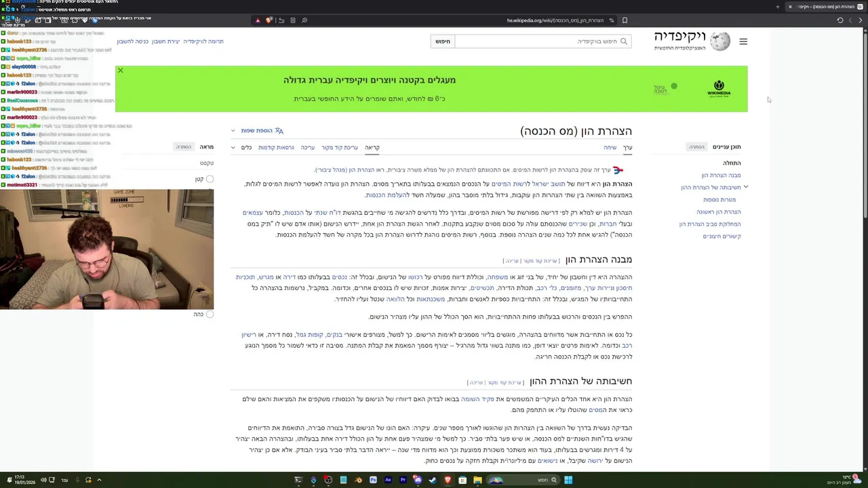
Task: Click the browser reload button
Action: [840, 20]
